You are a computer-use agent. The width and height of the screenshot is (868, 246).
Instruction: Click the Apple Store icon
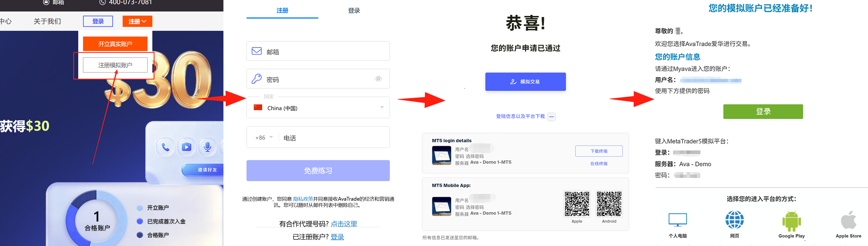(848, 220)
